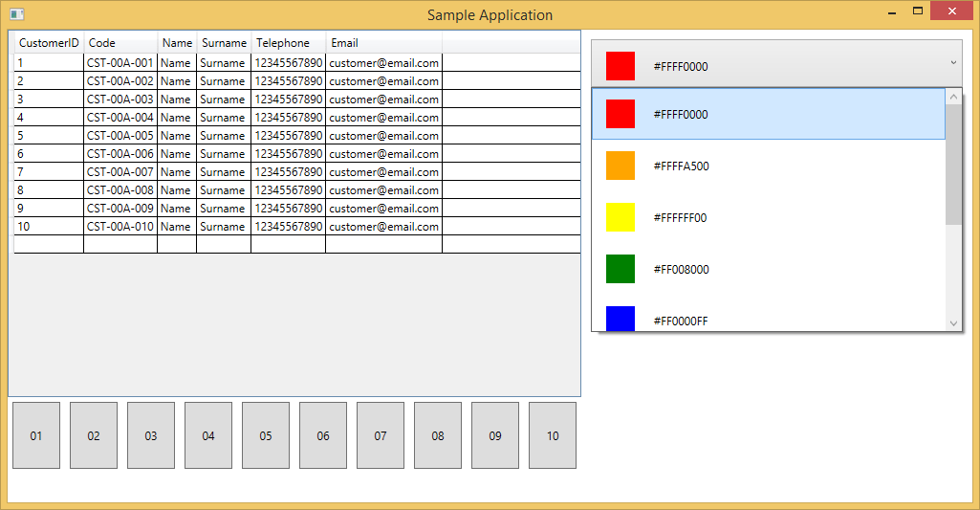Select email cell in customer row 7
The height and width of the screenshot is (510, 980).
click(x=383, y=172)
